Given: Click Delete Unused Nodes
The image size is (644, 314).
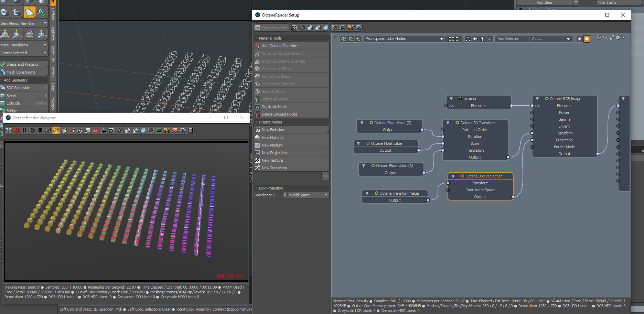Looking at the screenshot, I should tap(291, 114).
